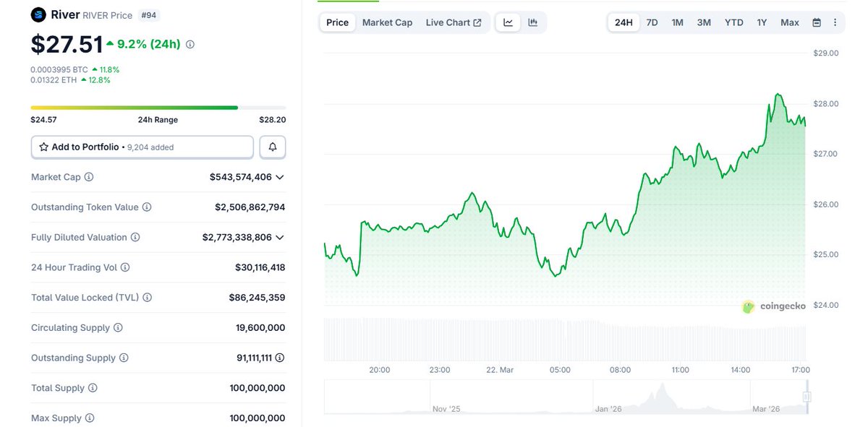Image resolution: width=868 pixels, height=427 pixels.
Task: Open the calendar date range picker
Action: tap(817, 22)
